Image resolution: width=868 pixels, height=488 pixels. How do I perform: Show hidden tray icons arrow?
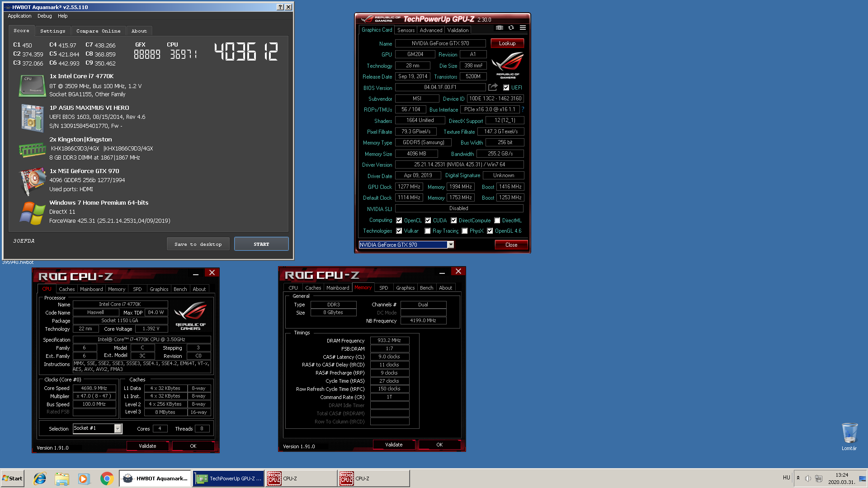pos(798,478)
